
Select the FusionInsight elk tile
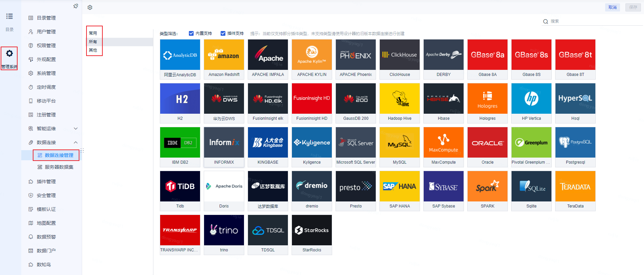pyautogui.click(x=268, y=103)
